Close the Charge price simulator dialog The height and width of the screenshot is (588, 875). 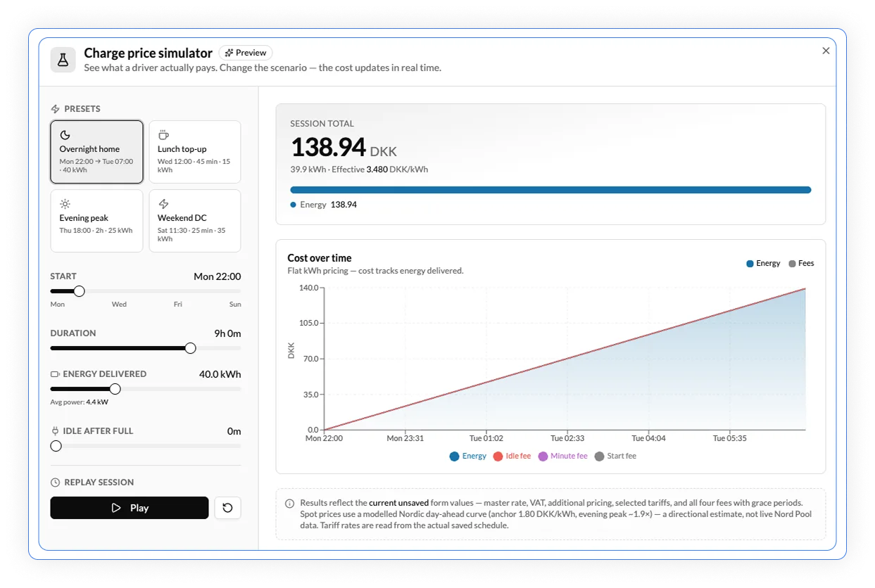[x=826, y=51]
